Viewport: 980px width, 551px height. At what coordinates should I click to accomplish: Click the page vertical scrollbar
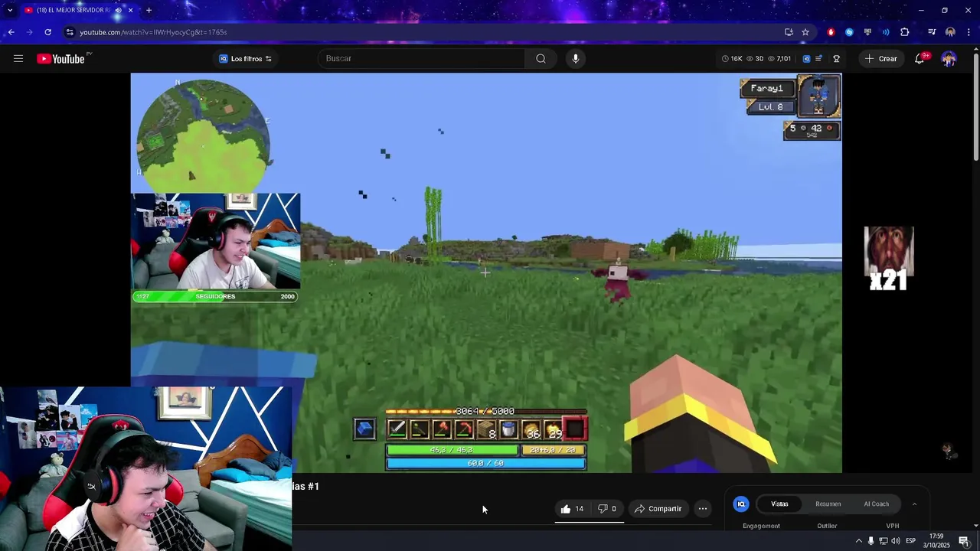point(975,107)
